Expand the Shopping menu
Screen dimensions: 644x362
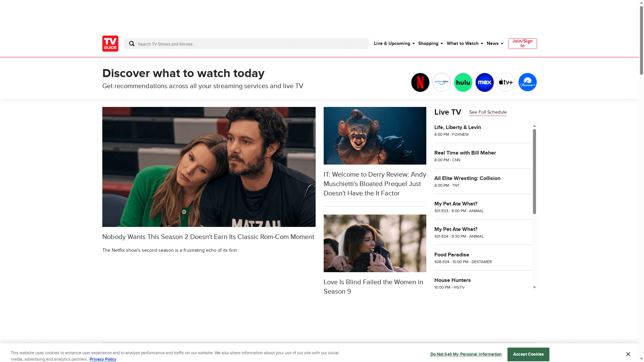click(x=430, y=44)
